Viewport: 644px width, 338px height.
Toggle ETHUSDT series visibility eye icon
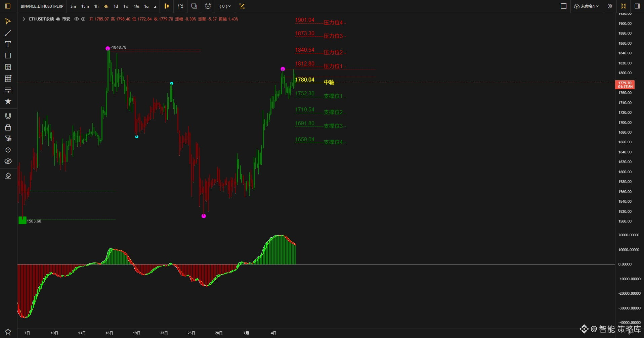pyautogui.click(x=77, y=19)
